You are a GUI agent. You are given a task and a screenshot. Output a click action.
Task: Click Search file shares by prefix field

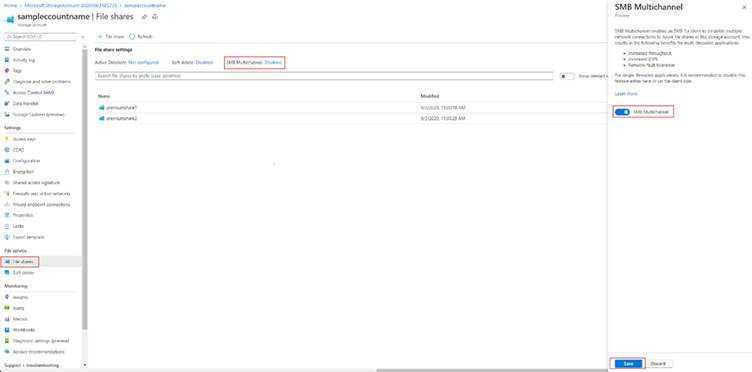[324, 76]
